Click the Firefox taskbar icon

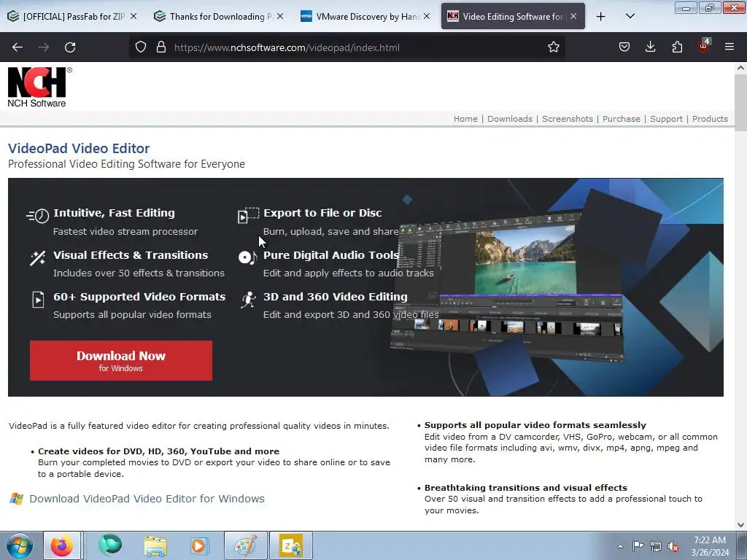coord(62,545)
